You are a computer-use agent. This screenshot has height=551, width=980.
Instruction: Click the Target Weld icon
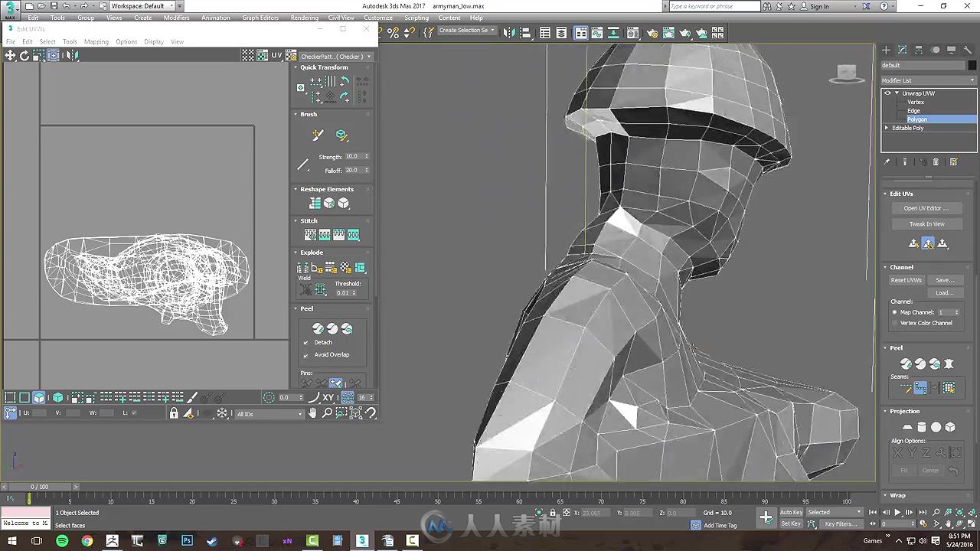pyautogui.click(x=305, y=289)
